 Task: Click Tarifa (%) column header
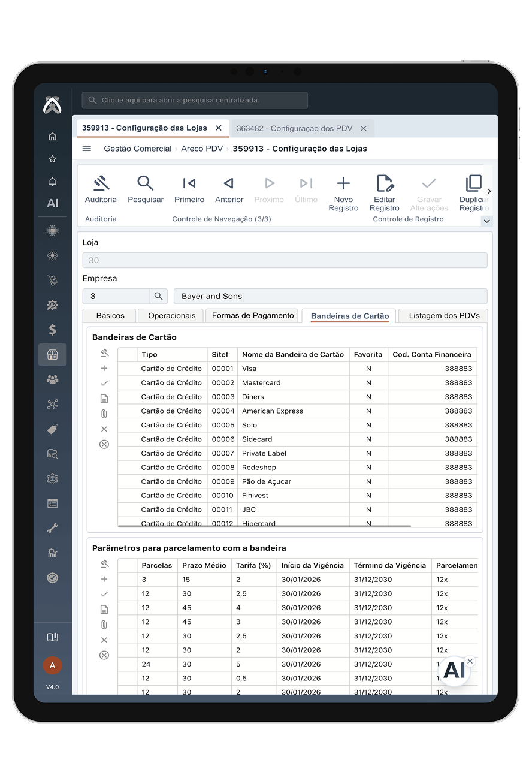click(254, 565)
